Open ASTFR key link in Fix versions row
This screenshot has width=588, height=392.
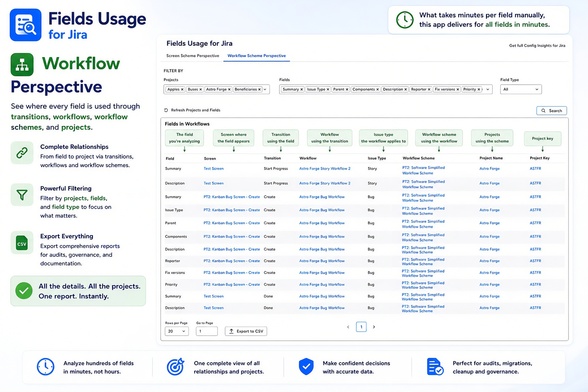point(535,273)
